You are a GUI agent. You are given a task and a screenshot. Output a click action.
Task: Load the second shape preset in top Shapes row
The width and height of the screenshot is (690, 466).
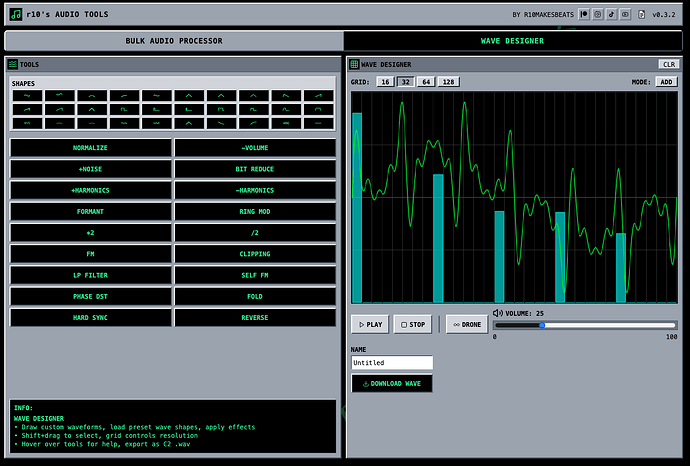coord(60,95)
